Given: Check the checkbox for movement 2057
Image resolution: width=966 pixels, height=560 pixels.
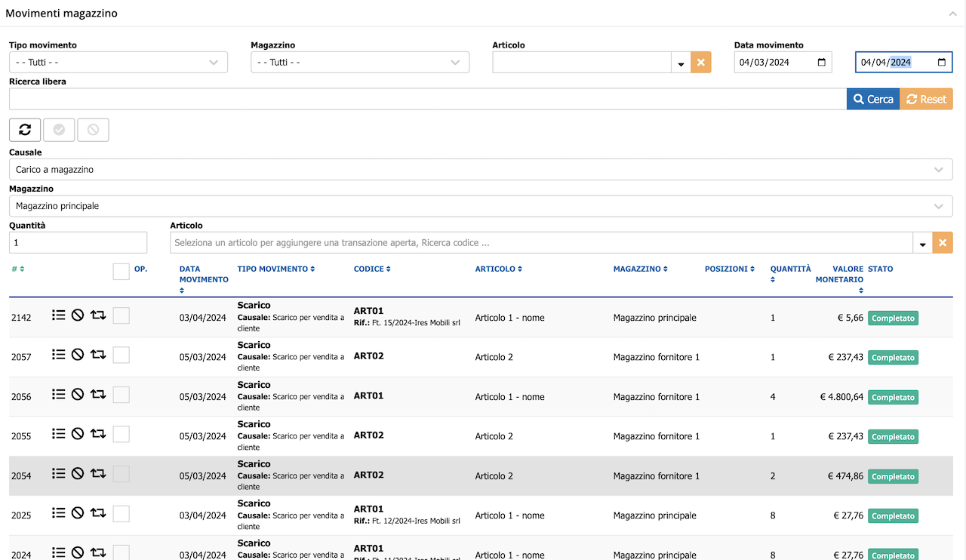Looking at the screenshot, I should [121, 355].
